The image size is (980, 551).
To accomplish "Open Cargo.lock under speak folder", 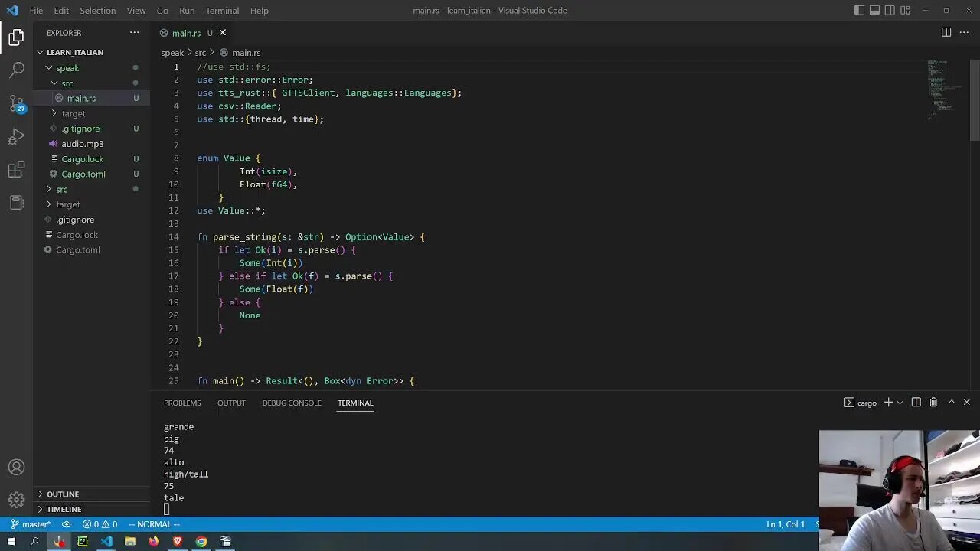I will [92, 159].
